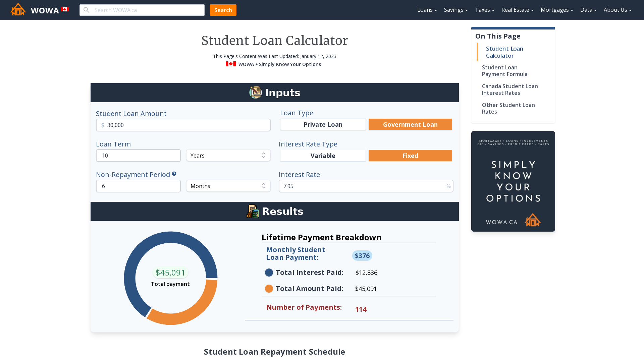
Task: Click the WOWA logo icon in advertisement banner
Action: [x=532, y=220]
